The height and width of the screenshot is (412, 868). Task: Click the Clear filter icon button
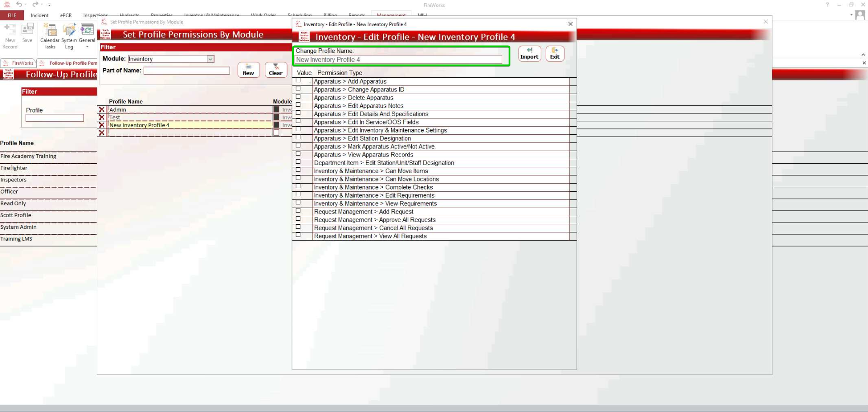[x=276, y=70]
